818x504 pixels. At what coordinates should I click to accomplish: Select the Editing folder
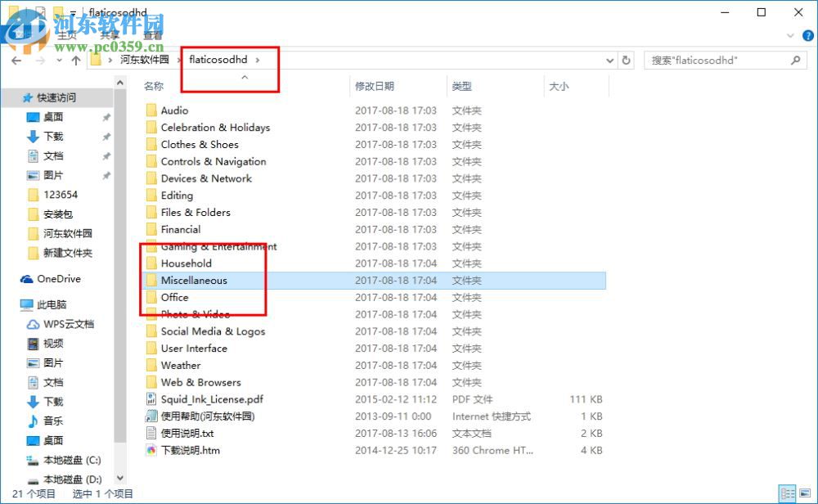177,196
